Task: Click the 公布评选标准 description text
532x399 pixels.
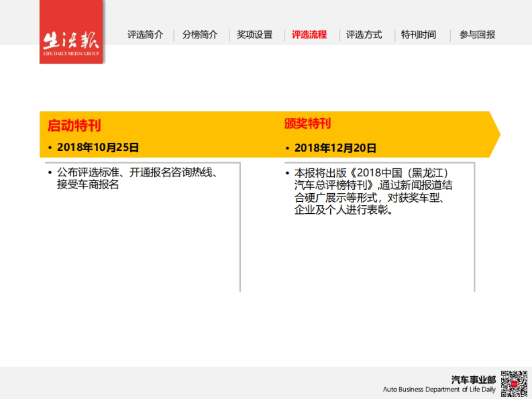Action: [137, 178]
